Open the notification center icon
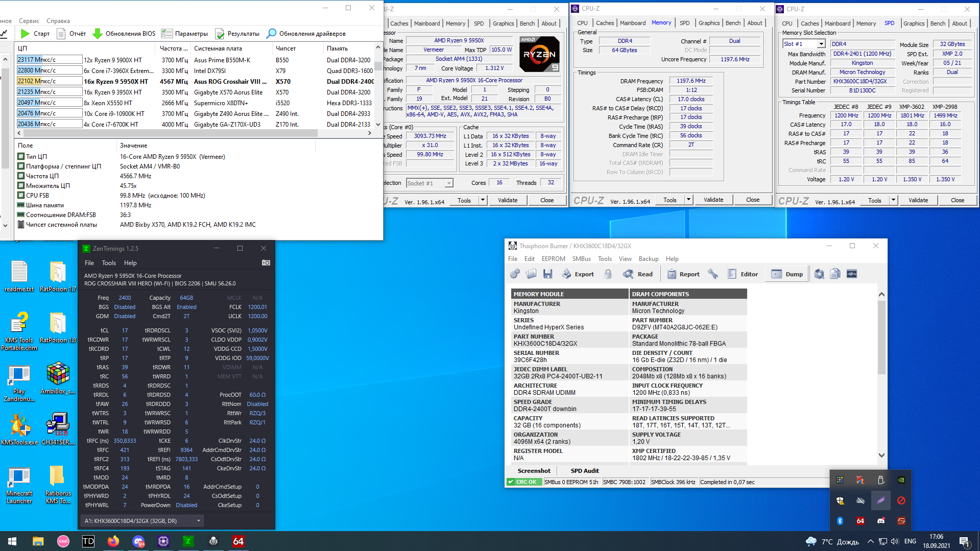 pyautogui.click(x=964, y=541)
